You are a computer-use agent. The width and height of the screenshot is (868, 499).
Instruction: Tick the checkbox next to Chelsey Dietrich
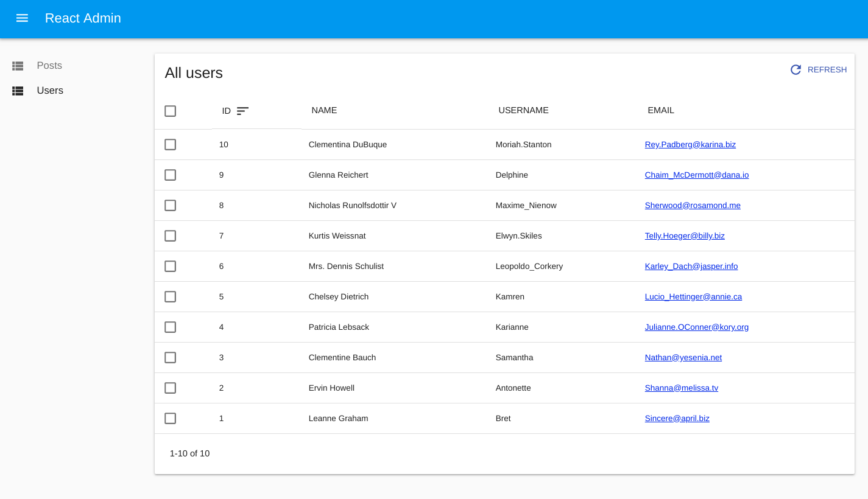click(171, 297)
